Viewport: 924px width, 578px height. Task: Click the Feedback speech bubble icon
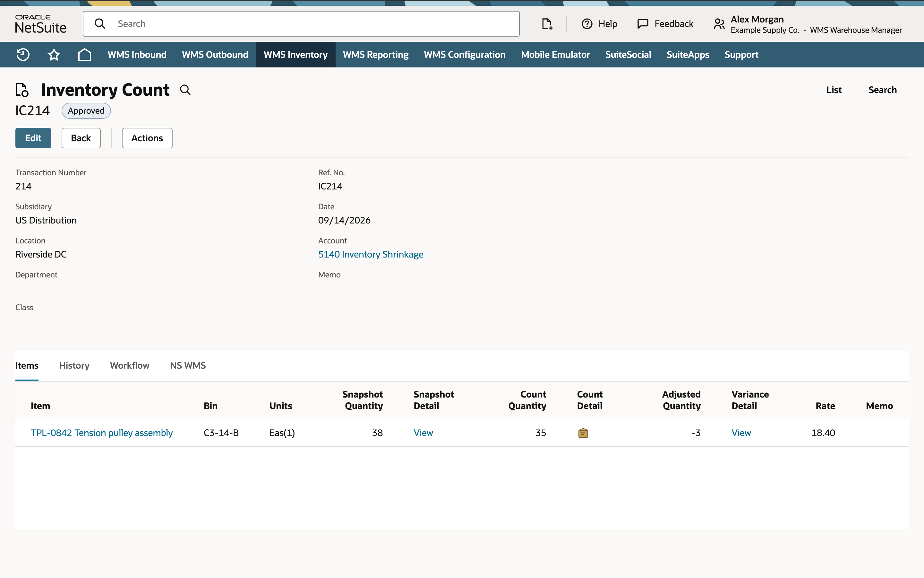tap(643, 24)
